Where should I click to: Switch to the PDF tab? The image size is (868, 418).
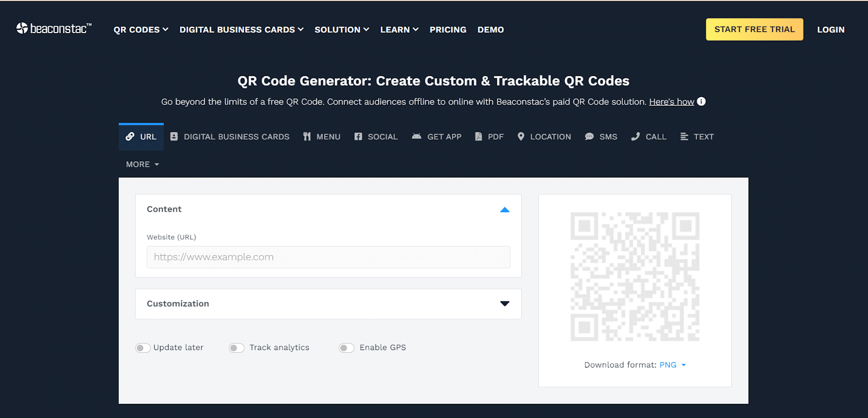click(489, 137)
